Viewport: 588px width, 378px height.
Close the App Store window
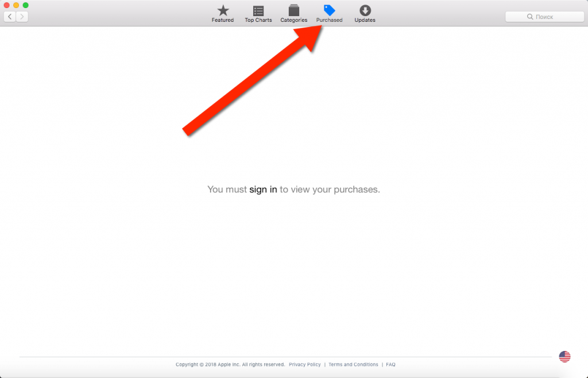tap(6, 5)
